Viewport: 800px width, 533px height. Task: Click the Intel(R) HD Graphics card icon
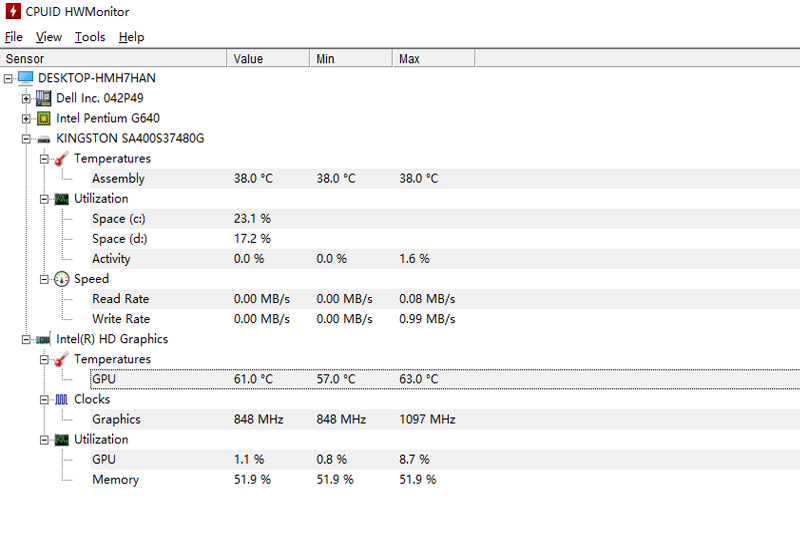tap(44, 339)
